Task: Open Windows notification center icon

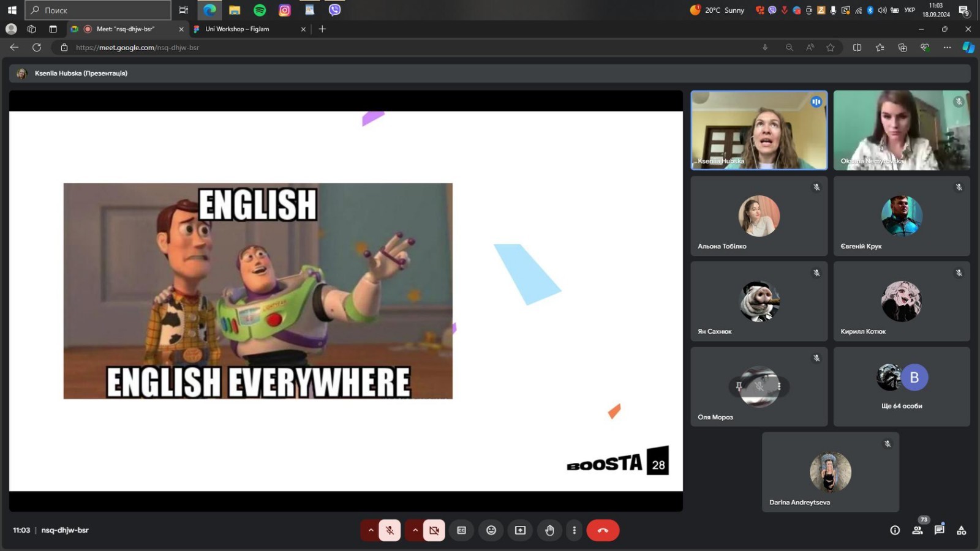Action: 964,10
